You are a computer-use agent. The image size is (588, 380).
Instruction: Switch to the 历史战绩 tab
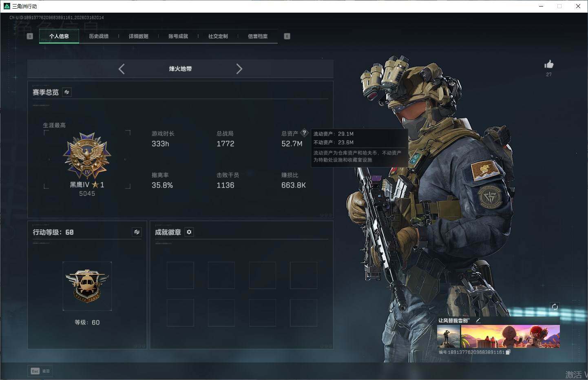point(99,36)
